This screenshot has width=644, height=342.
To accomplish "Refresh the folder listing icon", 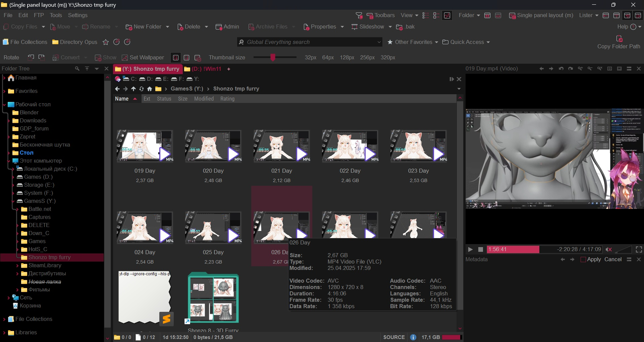I will click(142, 89).
